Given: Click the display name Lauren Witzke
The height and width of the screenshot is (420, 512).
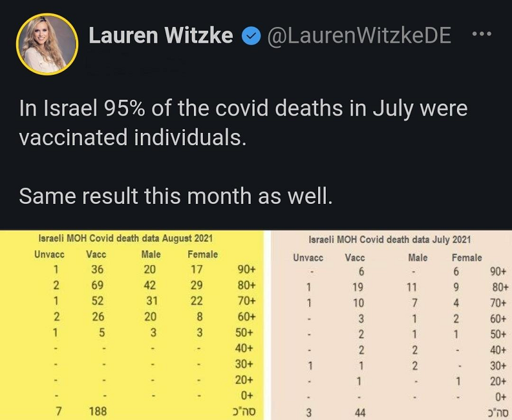Looking at the screenshot, I should pos(161,35).
